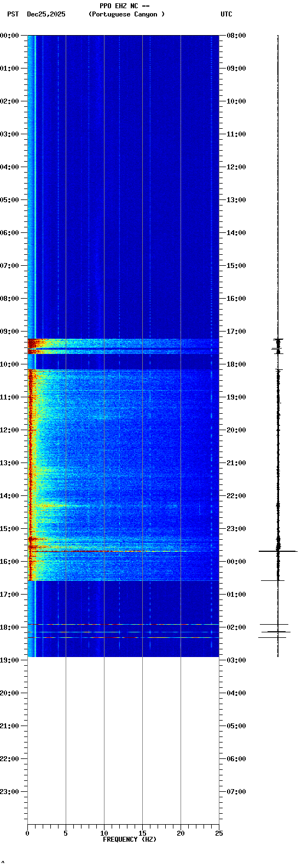Click the "UTC" timezone label

[x=226, y=14]
